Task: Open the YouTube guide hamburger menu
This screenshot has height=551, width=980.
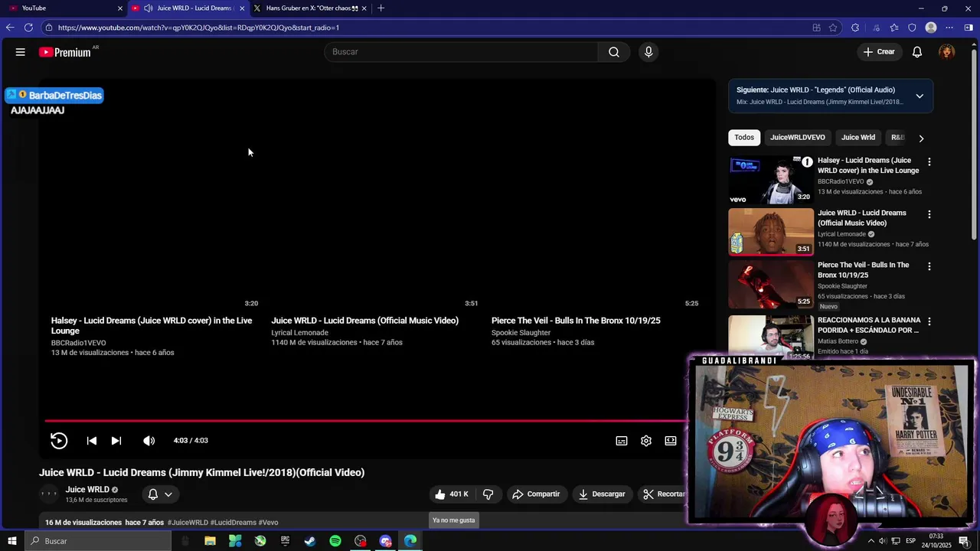Action: (20, 52)
